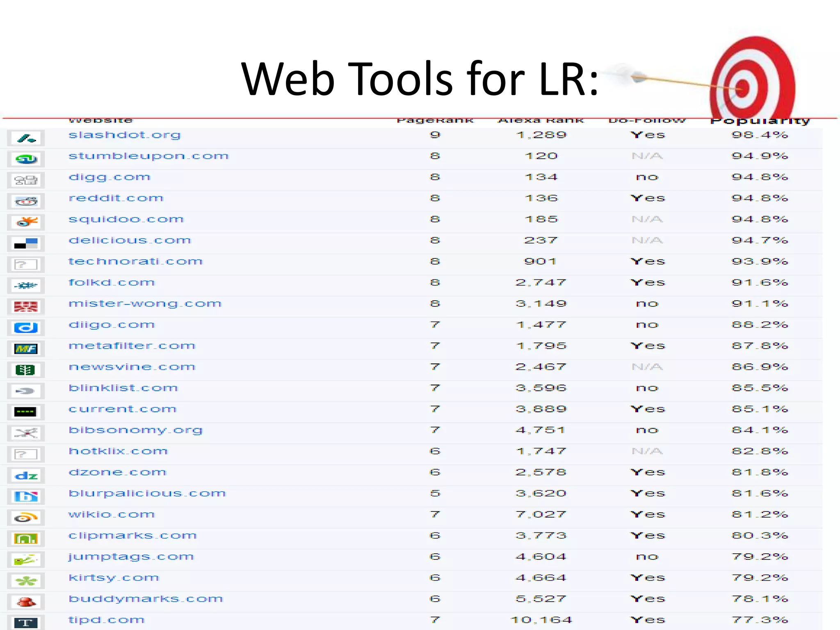Open the buddymarks.com link
This screenshot has height=630, width=840.
146,599
